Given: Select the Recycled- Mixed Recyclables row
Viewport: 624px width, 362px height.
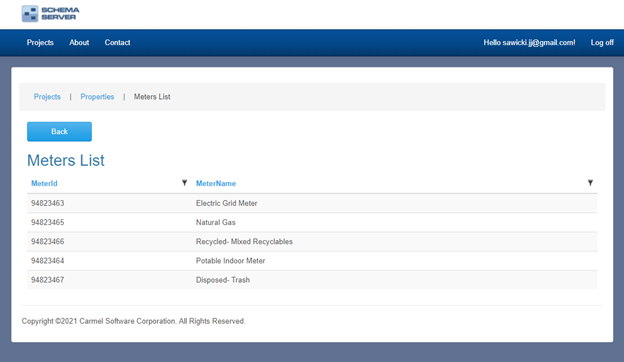Looking at the screenshot, I should [312, 241].
